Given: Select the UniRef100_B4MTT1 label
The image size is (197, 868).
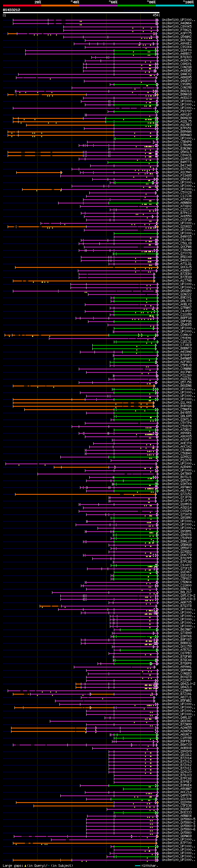Looking at the screenshot, I should click(x=176, y=162).
